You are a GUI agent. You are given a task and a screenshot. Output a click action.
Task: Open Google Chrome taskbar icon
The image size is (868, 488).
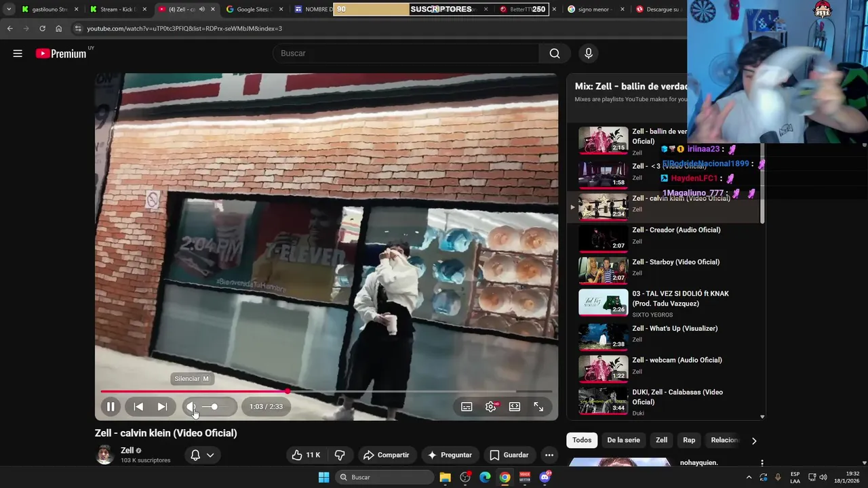[x=505, y=477]
